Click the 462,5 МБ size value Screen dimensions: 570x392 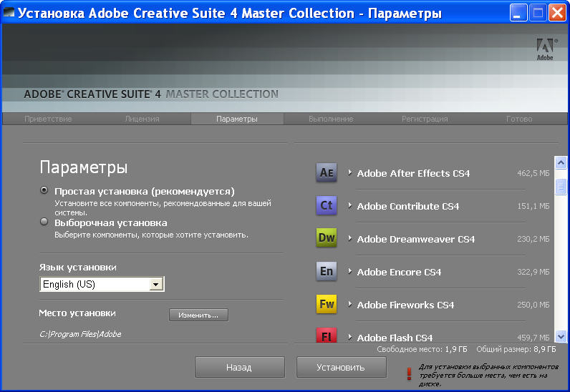pyautogui.click(x=533, y=173)
